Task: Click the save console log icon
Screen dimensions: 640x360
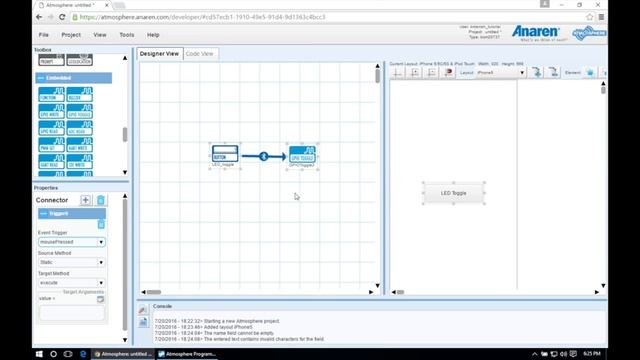Action: tap(143, 322)
